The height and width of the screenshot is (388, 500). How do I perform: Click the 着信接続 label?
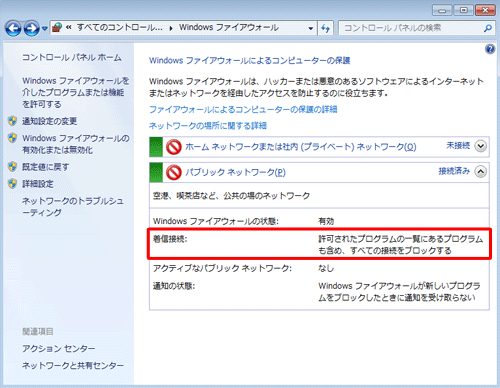tap(170, 239)
